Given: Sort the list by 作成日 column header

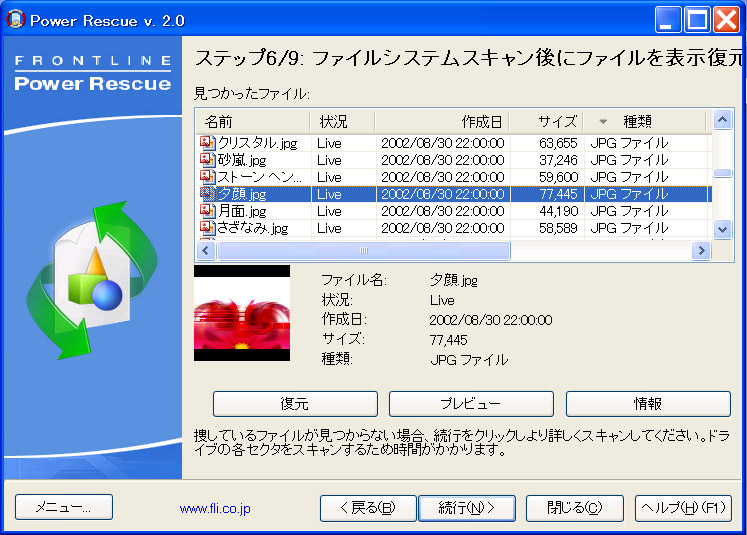Looking at the screenshot, I should (442, 121).
